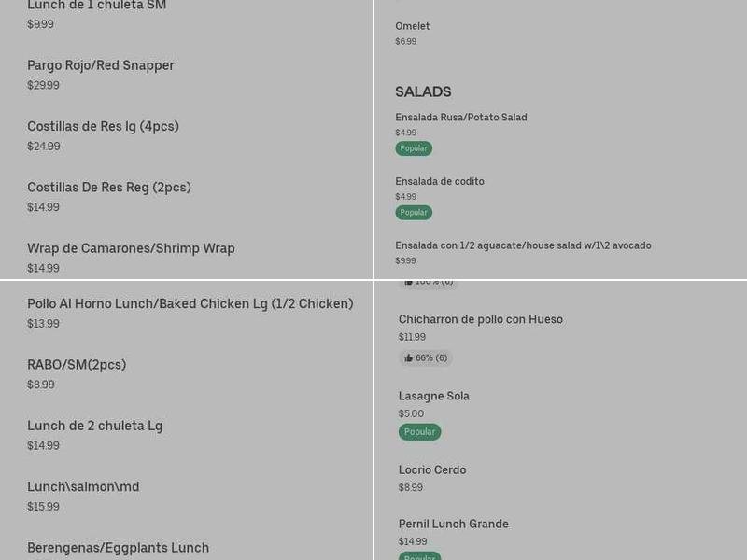Select the SALADS section header
The image size is (747, 560).
tap(423, 91)
